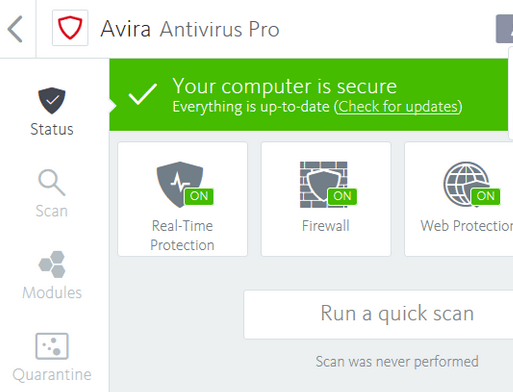This screenshot has height=392, width=513.
Task: Click the Real-Time Protection shield icon
Action: point(180,184)
